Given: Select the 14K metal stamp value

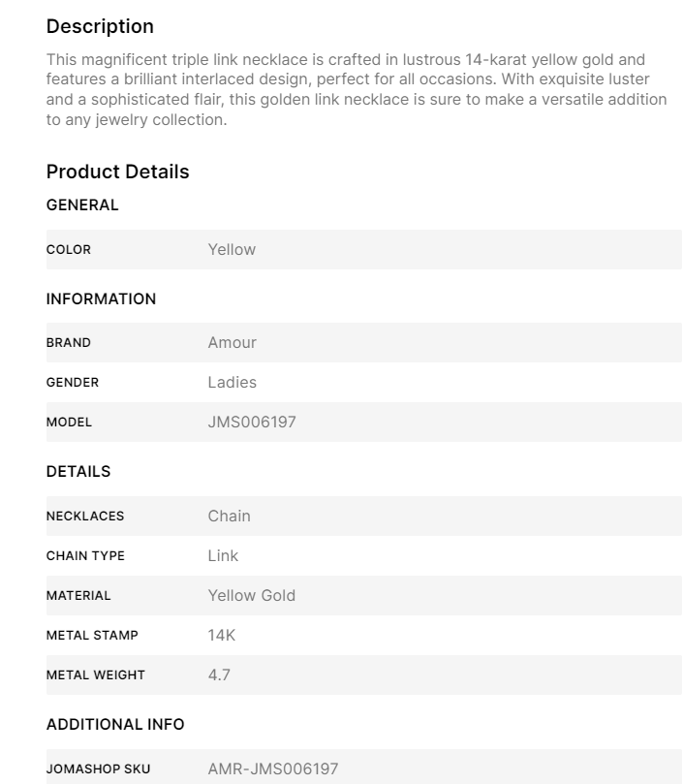Looking at the screenshot, I should [222, 636].
